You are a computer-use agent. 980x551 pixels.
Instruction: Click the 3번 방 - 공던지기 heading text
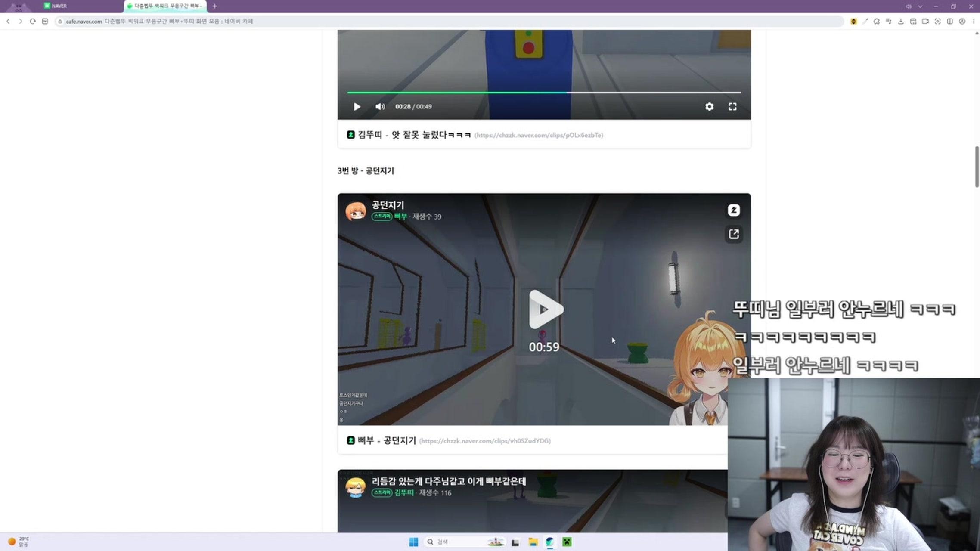(x=366, y=171)
